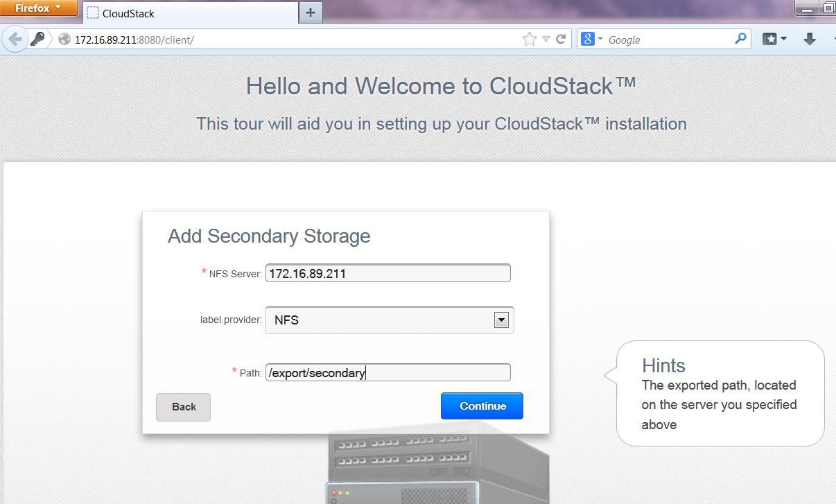Click 'Hello and Welcome to CloudStack' heading
This screenshot has width=836, height=504.
(441, 86)
